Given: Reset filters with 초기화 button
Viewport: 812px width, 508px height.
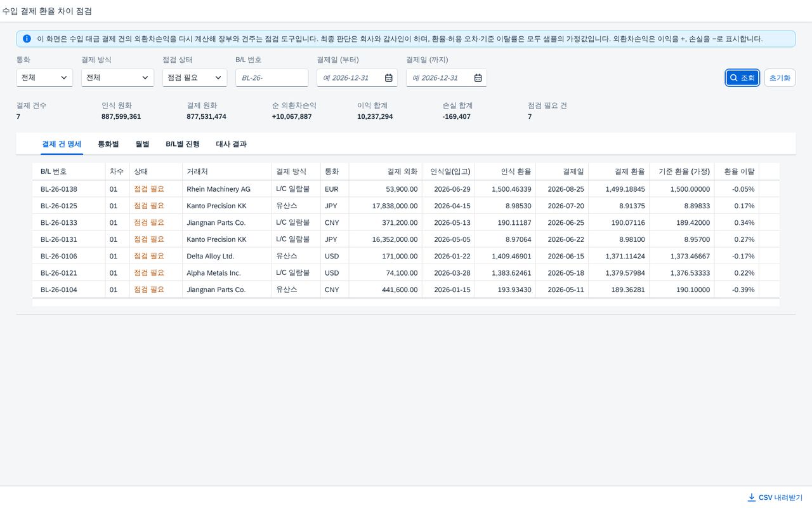Looking at the screenshot, I should [x=780, y=78].
